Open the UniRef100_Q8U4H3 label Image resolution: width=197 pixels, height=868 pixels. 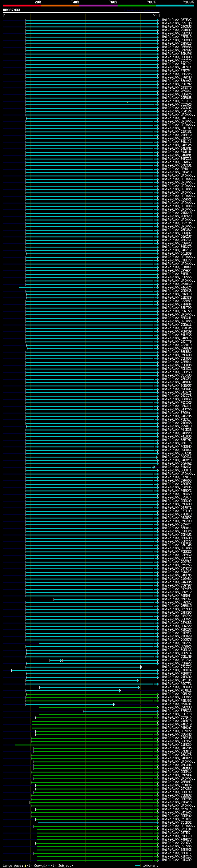pos(176,735)
